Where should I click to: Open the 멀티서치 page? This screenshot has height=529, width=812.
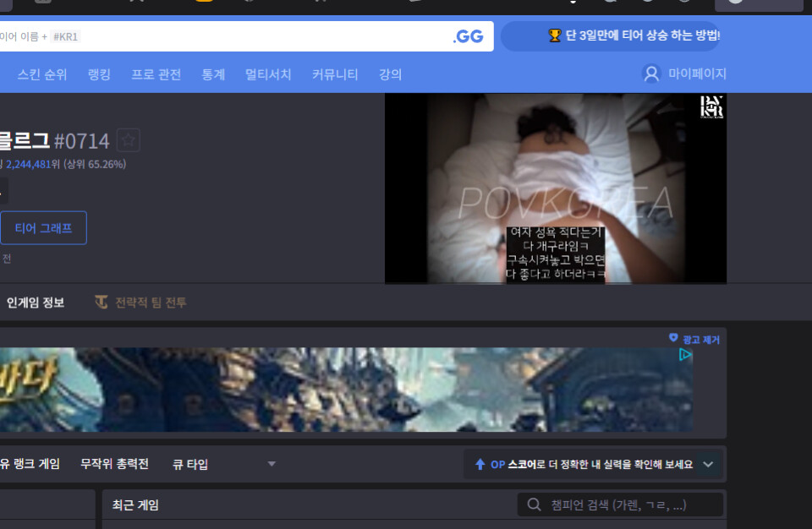click(268, 74)
